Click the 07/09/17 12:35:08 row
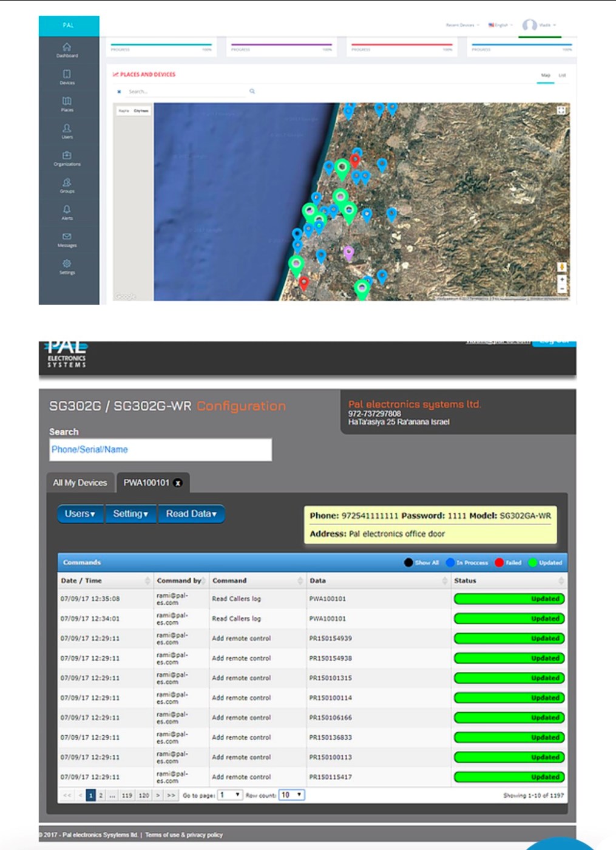 312,599
